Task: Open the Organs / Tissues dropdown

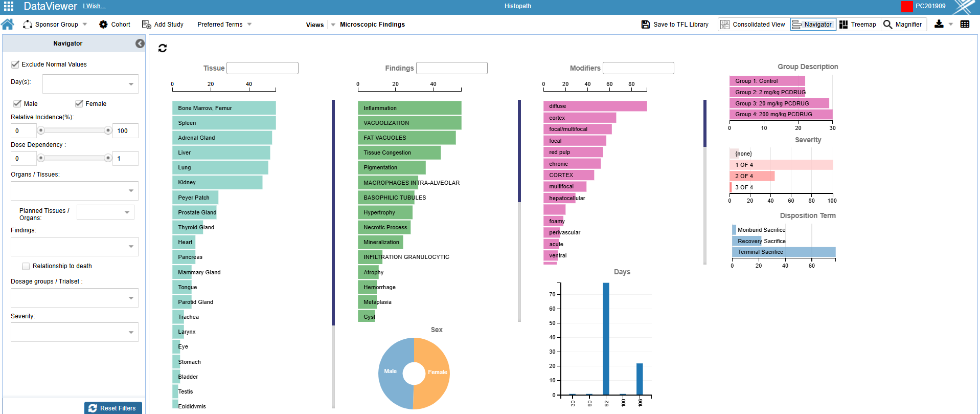Action: pos(131,191)
